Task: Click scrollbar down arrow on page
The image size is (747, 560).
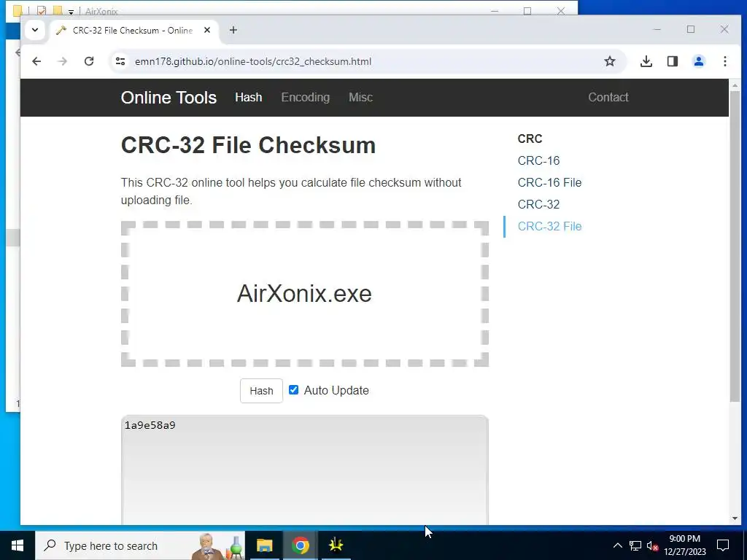Action: [x=735, y=518]
